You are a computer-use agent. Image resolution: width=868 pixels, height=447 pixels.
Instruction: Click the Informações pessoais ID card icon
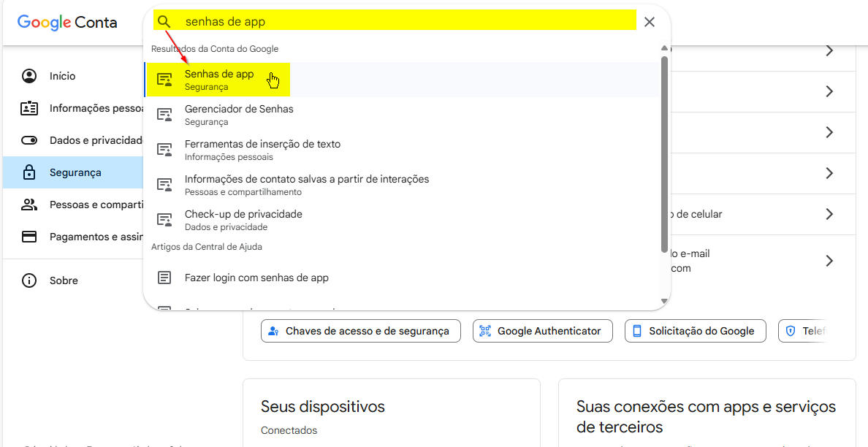[28, 108]
